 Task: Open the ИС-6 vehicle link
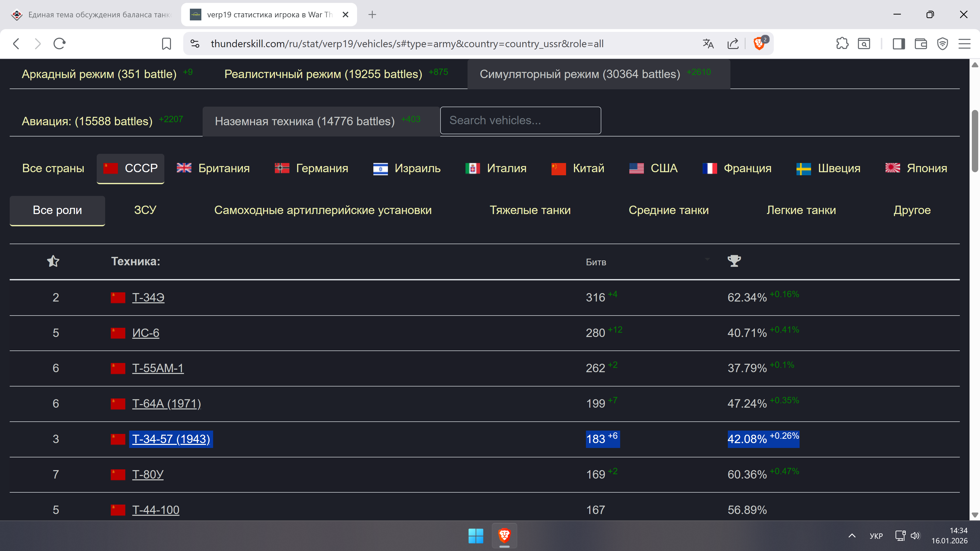[146, 333]
